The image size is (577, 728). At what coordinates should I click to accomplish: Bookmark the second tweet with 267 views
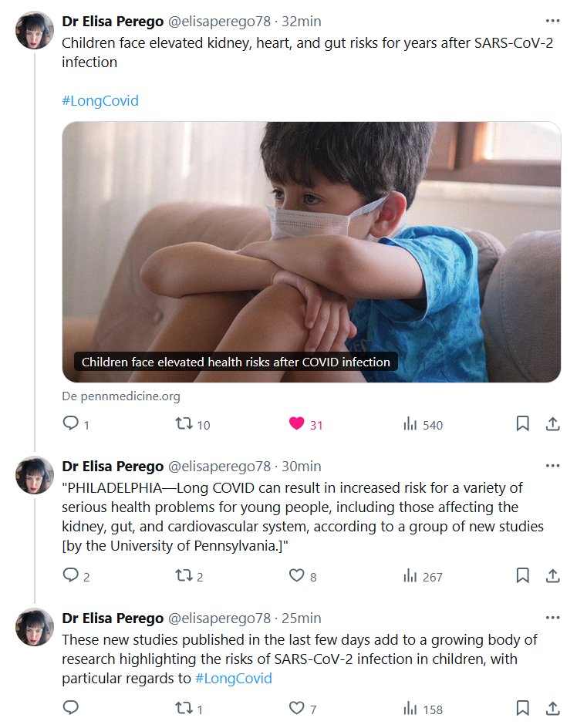522,576
